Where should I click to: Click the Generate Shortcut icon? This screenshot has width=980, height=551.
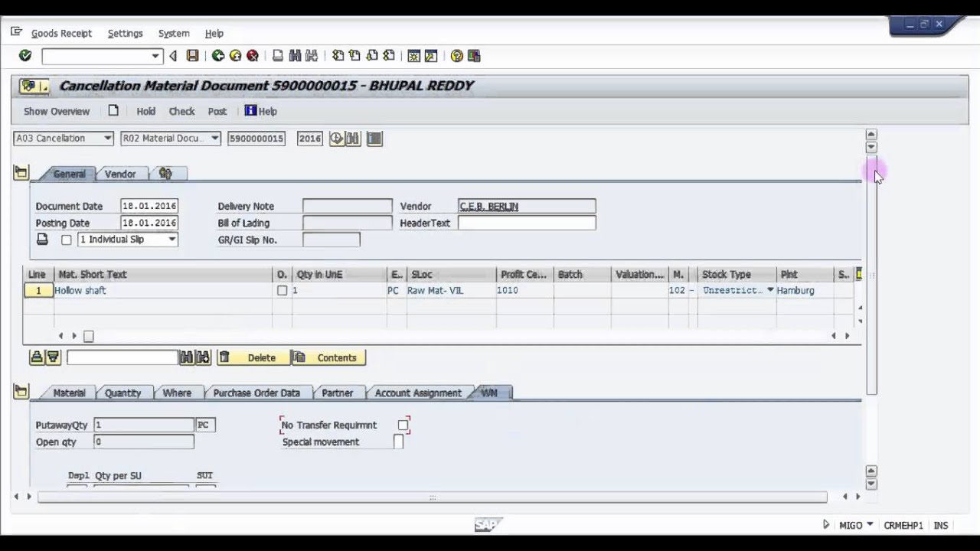coord(431,56)
